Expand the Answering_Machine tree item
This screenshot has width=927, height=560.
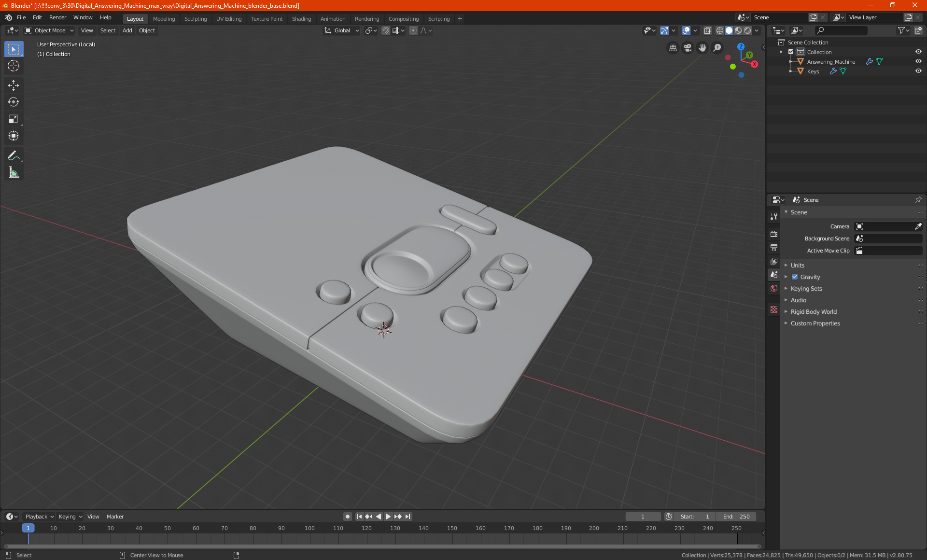point(791,61)
